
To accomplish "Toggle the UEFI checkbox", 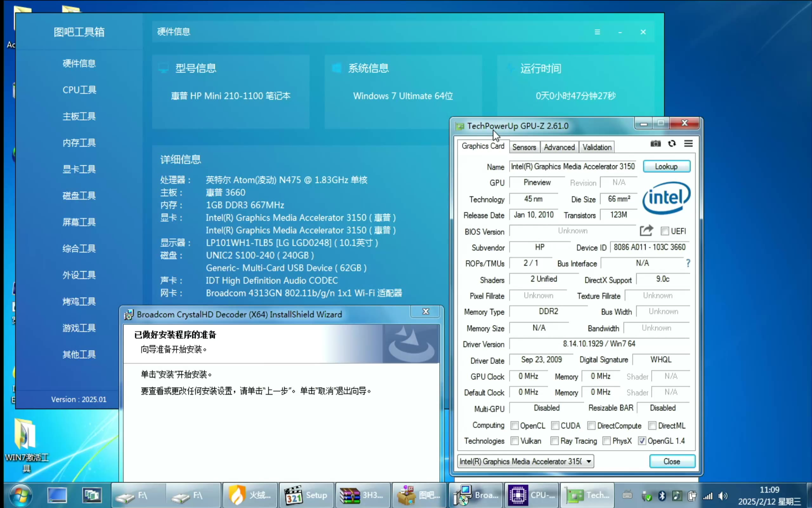I will pos(665,231).
